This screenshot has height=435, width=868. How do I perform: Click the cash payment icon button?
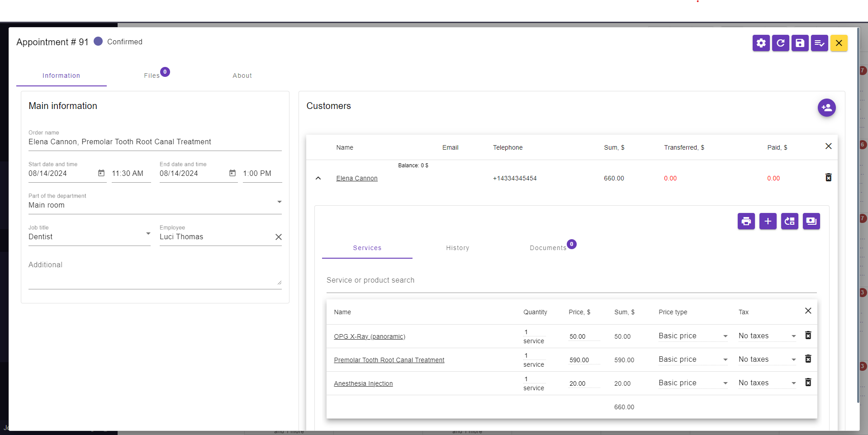point(811,221)
